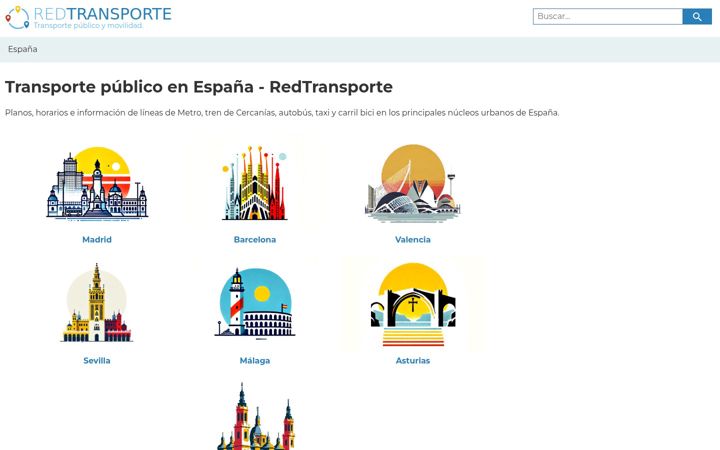Follow the Madrid text link
The height and width of the screenshot is (450, 720).
pyautogui.click(x=97, y=239)
